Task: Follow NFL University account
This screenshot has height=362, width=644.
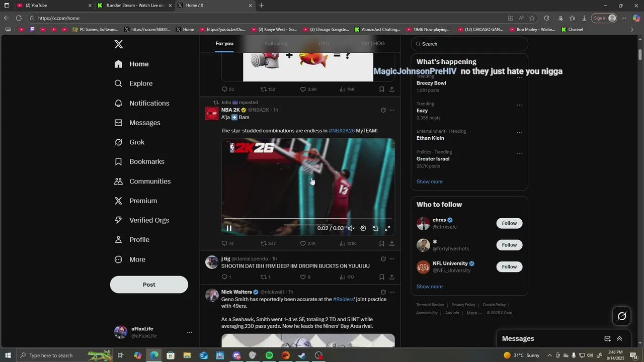Action: (x=509, y=266)
